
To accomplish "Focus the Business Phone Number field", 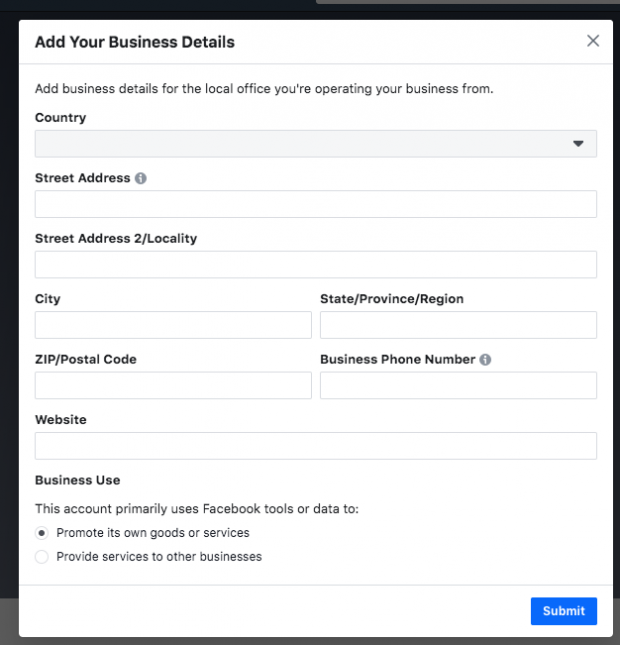I will (458, 386).
